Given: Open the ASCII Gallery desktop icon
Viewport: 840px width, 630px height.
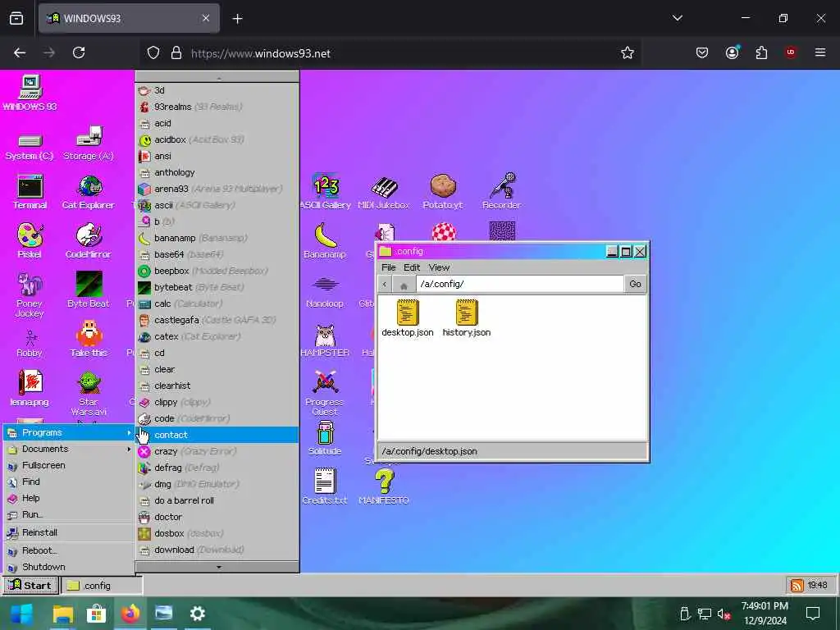Looking at the screenshot, I should [325, 191].
